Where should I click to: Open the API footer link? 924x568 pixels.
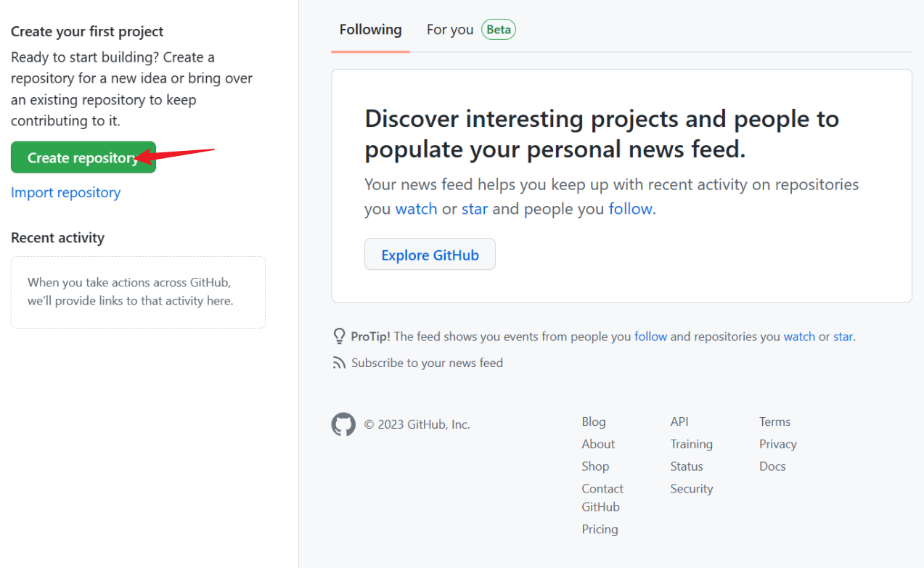click(679, 421)
